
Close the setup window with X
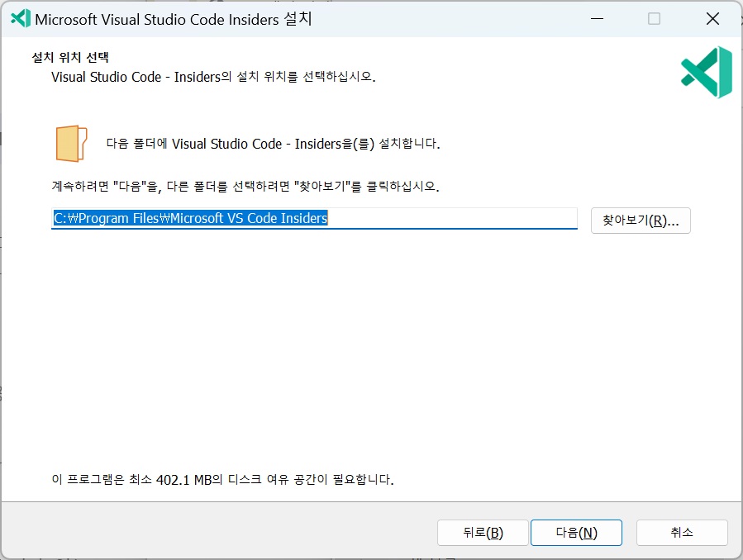click(x=712, y=19)
